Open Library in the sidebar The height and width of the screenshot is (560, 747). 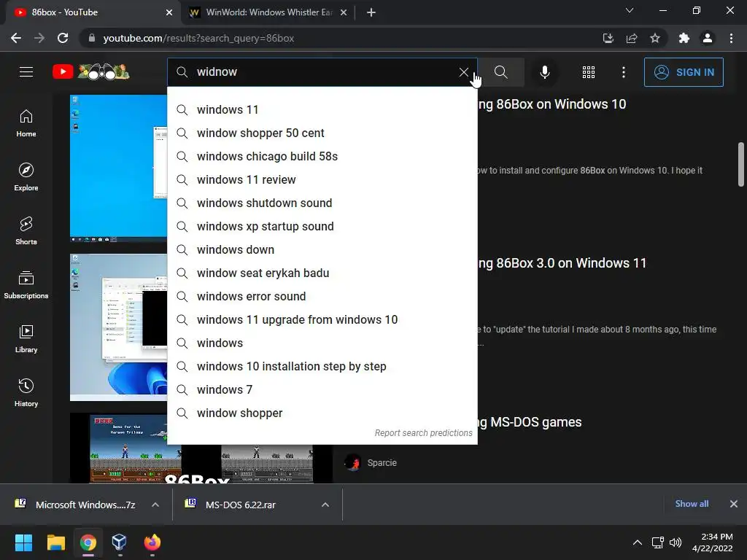coord(26,338)
